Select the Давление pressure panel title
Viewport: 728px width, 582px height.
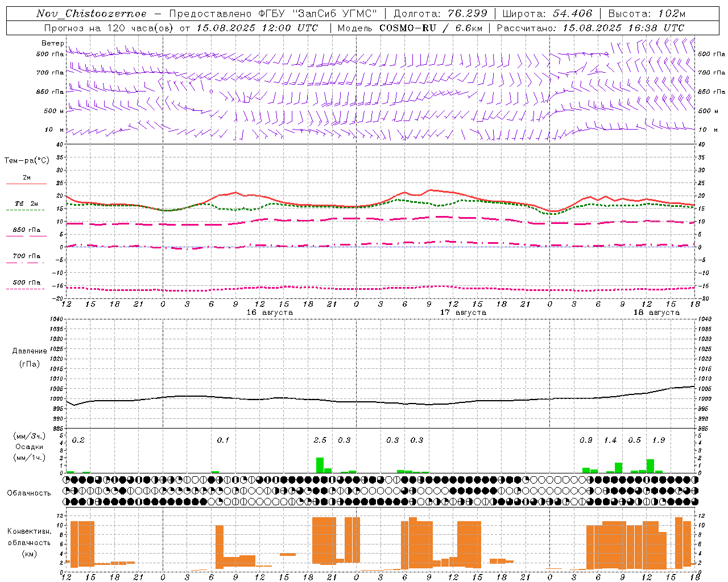30,351
